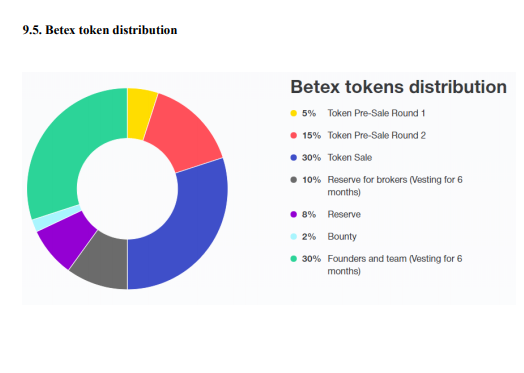Click the white center of the donut chart
This screenshot has height=373, width=524.
click(x=127, y=189)
